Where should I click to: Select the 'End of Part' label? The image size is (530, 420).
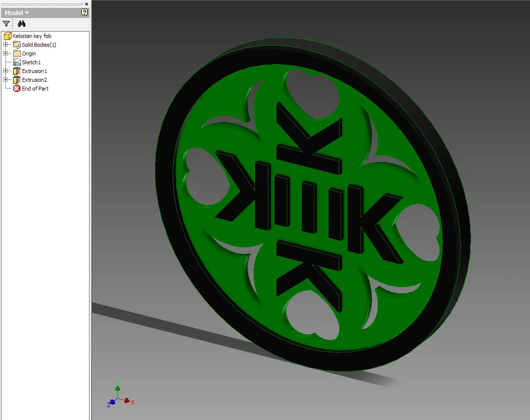pyautogui.click(x=35, y=89)
